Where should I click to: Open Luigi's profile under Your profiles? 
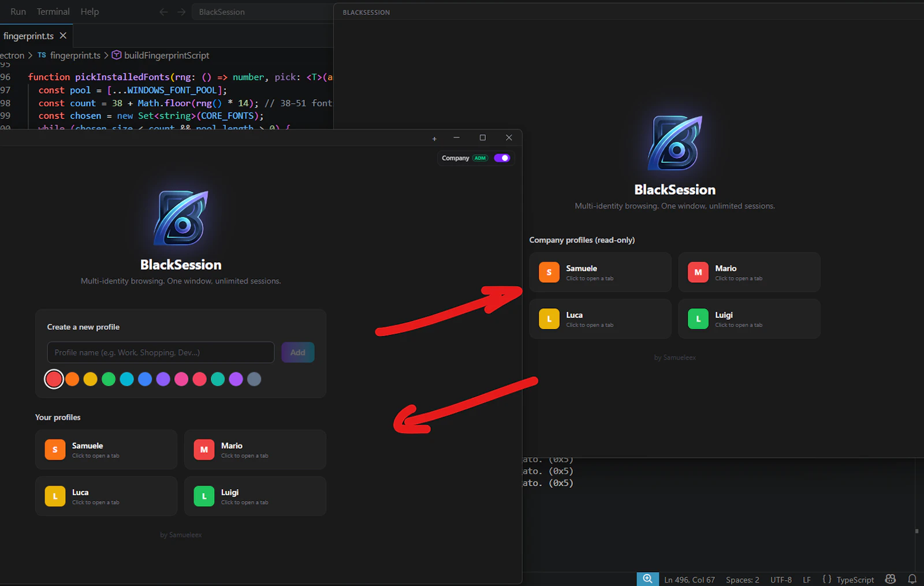[x=255, y=497]
